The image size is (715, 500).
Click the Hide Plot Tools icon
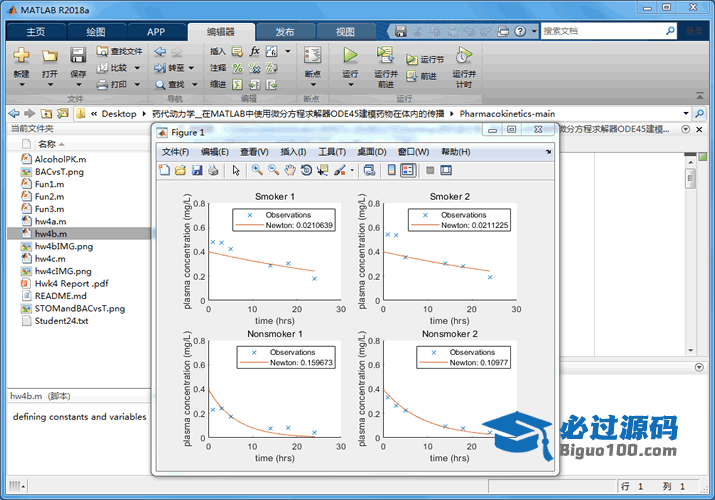click(x=430, y=170)
